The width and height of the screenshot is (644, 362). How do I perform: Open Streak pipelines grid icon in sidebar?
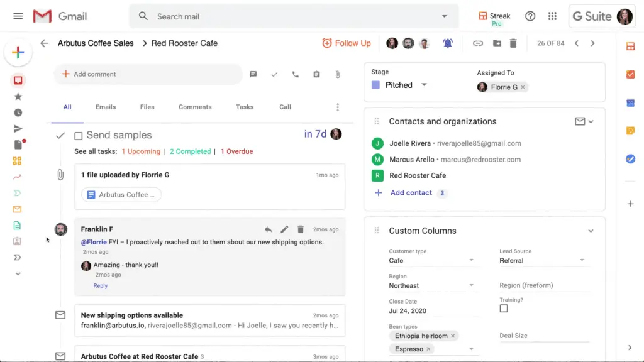click(17, 161)
